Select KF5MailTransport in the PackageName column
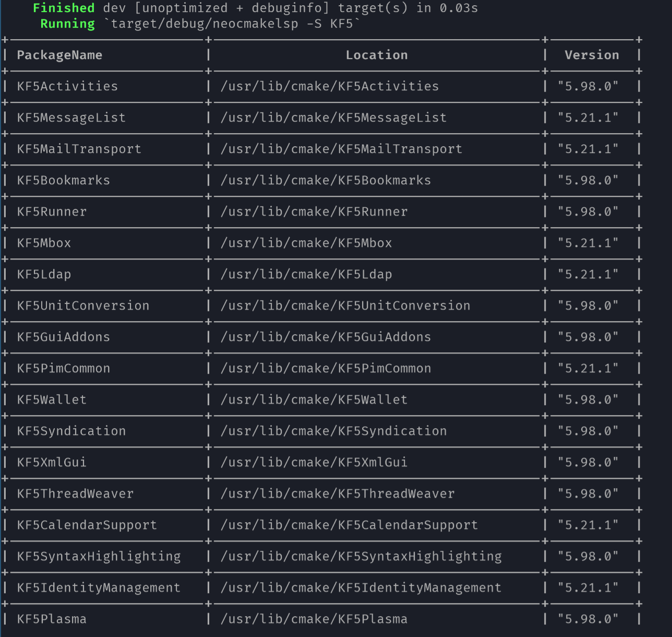 click(x=79, y=149)
